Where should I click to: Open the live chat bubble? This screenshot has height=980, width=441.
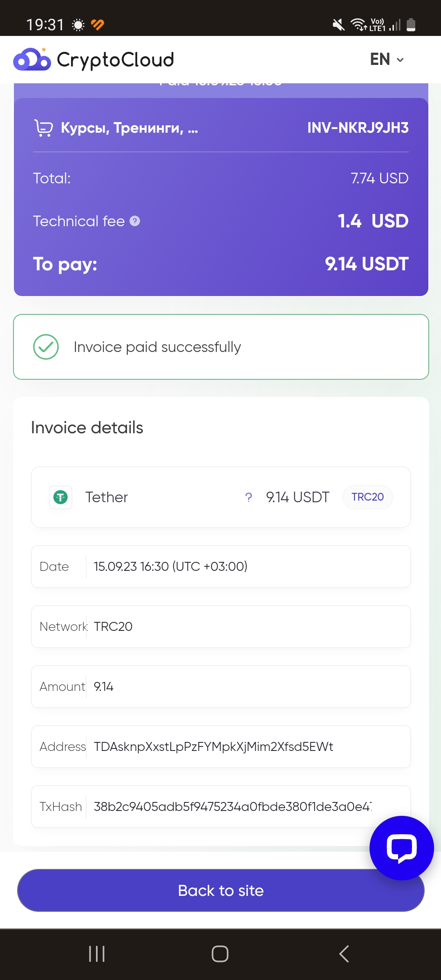401,848
